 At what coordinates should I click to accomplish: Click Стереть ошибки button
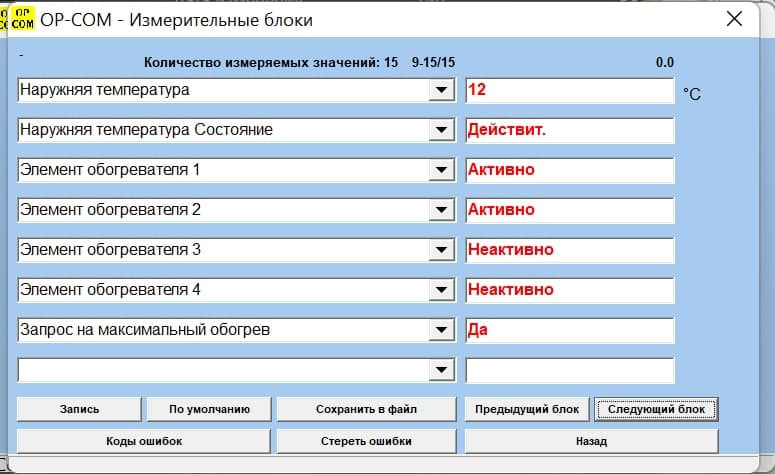tap(366, 441)
